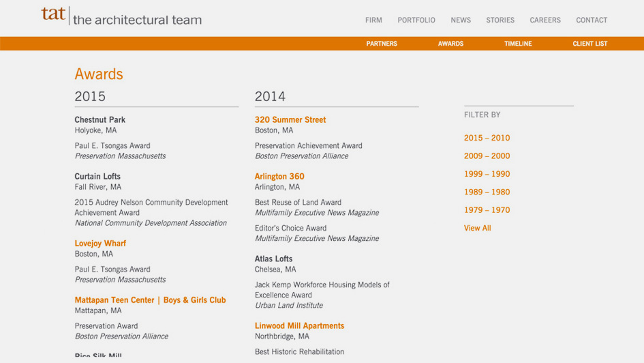Filter awards by 1979 – 1970
Image resolution: width=644 pixels, height=363 pixels.
pos(487,210)
